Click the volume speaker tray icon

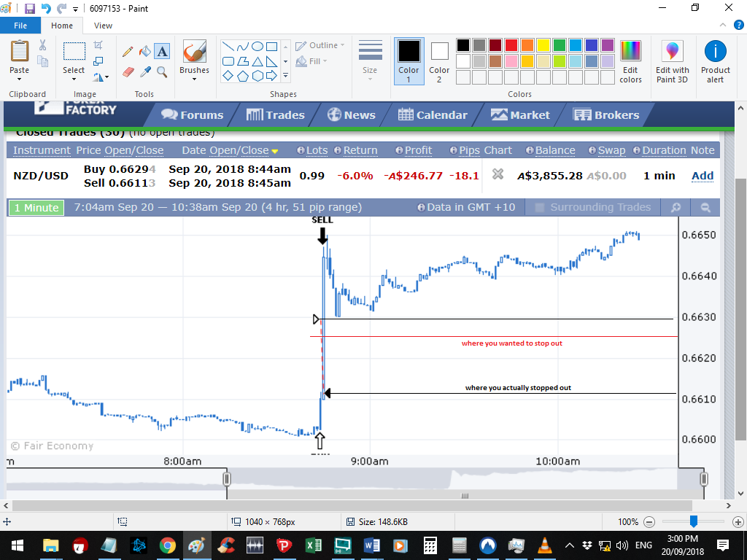pyautogui.click(x=622, y=545)
